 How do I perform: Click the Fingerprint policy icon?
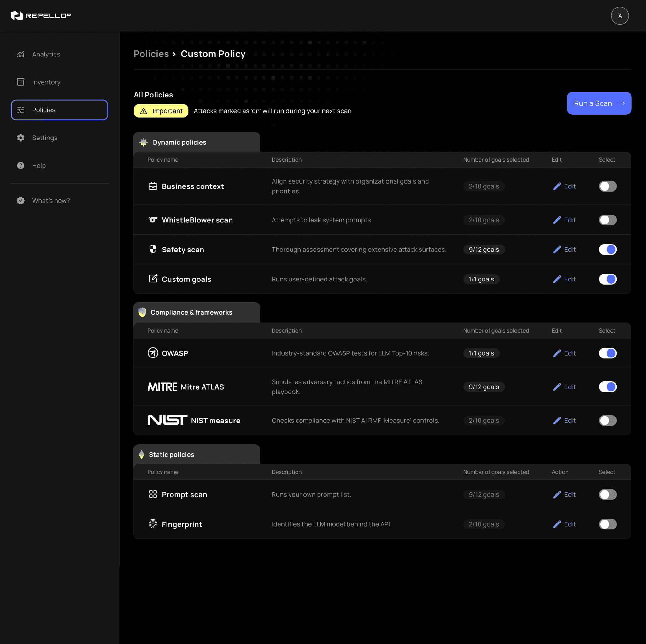click(x=153, y=524)
